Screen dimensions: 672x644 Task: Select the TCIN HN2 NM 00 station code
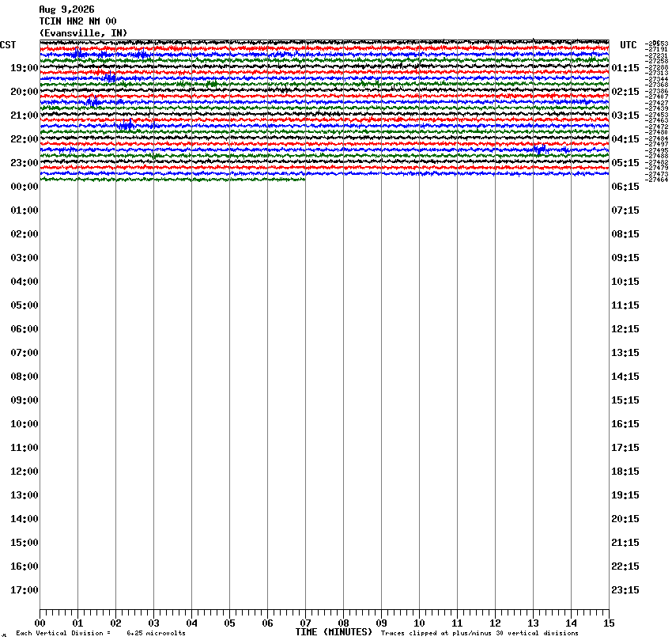point(77,21)
